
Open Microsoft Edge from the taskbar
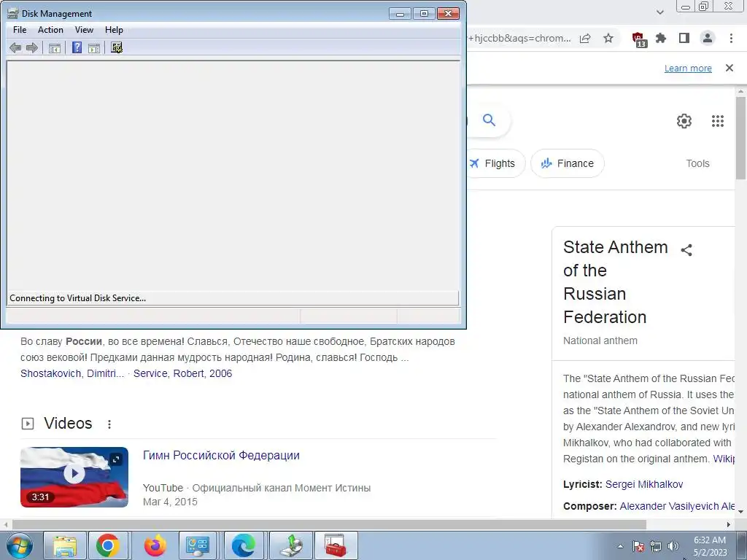pos(243,545)
